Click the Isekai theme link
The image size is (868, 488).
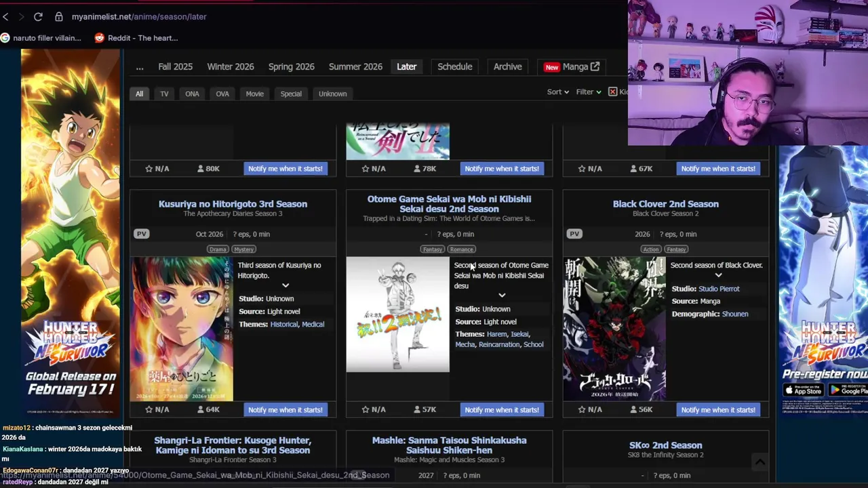[x=519, y=334]
